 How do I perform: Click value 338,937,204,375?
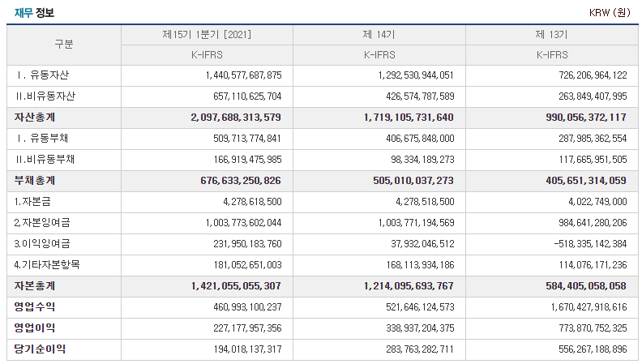[420, 328]
